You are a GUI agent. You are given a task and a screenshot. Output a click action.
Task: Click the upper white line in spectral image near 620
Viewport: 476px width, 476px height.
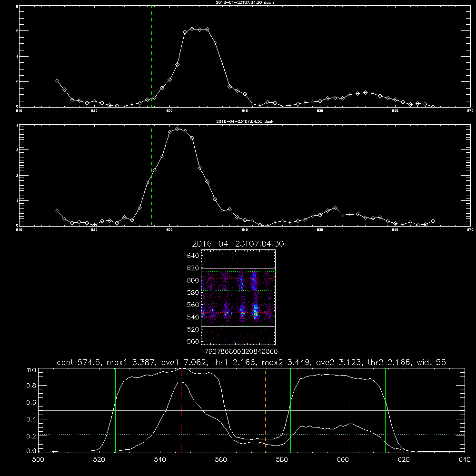point(238,268)
